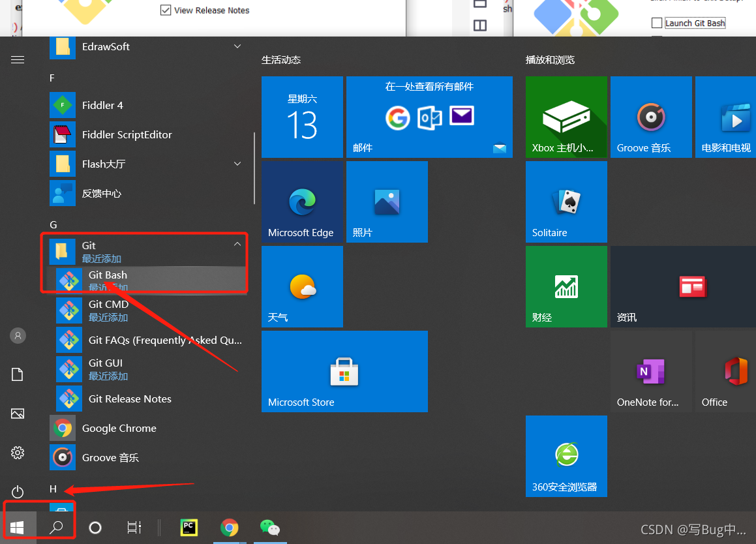Image resolution: width=756 pixels, height=544 pixels.
Task: Switch to Chrome on taskbar
Action: tap(230, 528)
